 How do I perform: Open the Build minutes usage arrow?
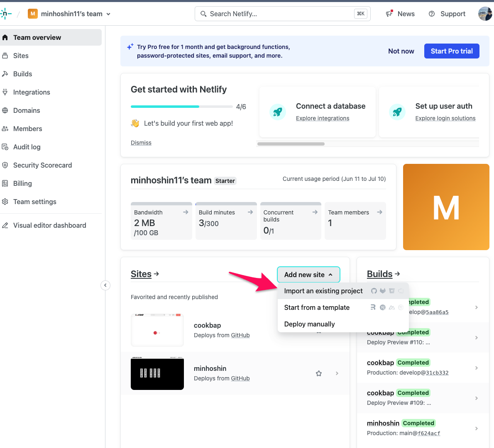tap(250, 212)
